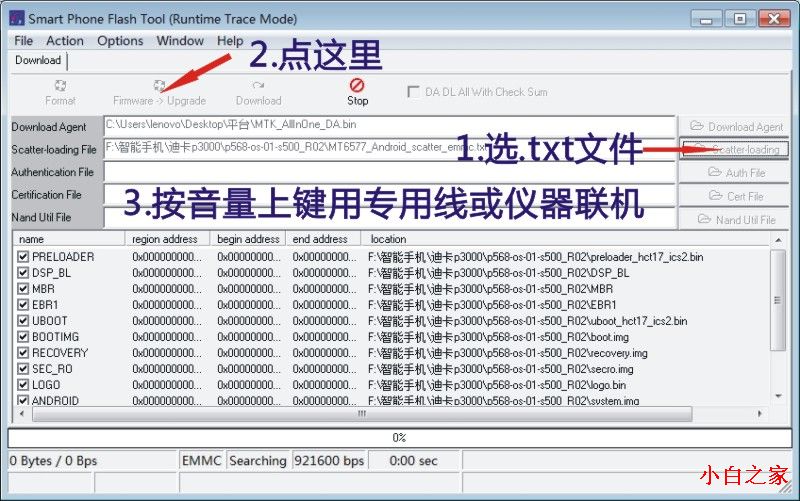Enable DA DL All With Check Sum checkbox
The height and width of the screenshot is (501, 800).
coord(413,92)
